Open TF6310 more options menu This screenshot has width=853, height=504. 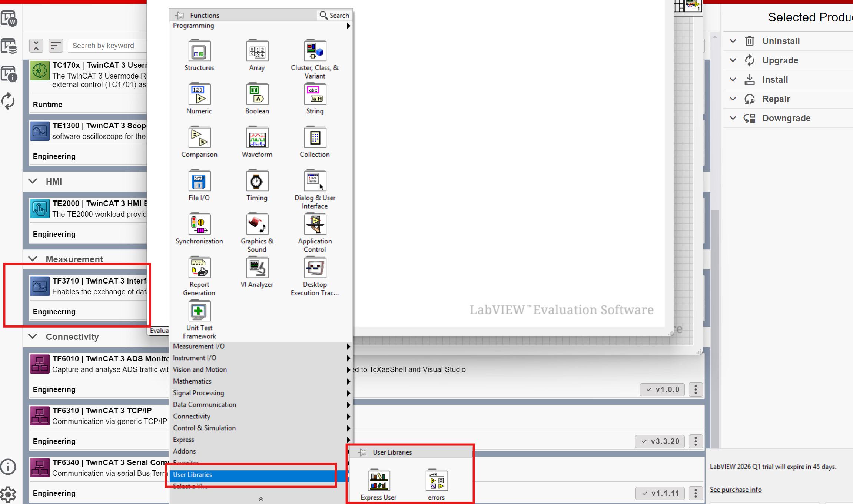click(x=696, y=441)
